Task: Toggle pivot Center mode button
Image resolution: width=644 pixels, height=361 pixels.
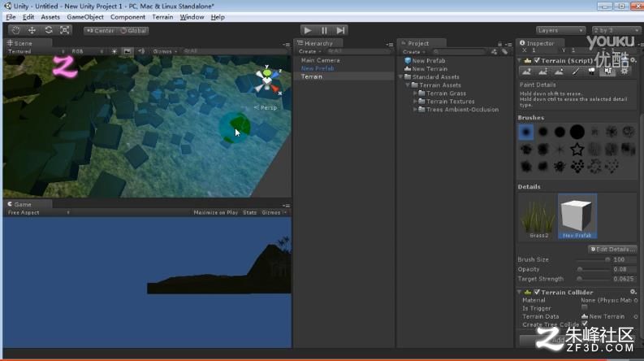Action: (100, 30)
